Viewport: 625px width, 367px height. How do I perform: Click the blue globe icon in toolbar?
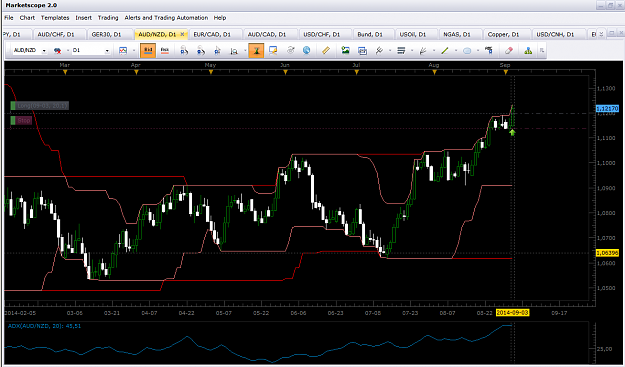tap(307, 51)
